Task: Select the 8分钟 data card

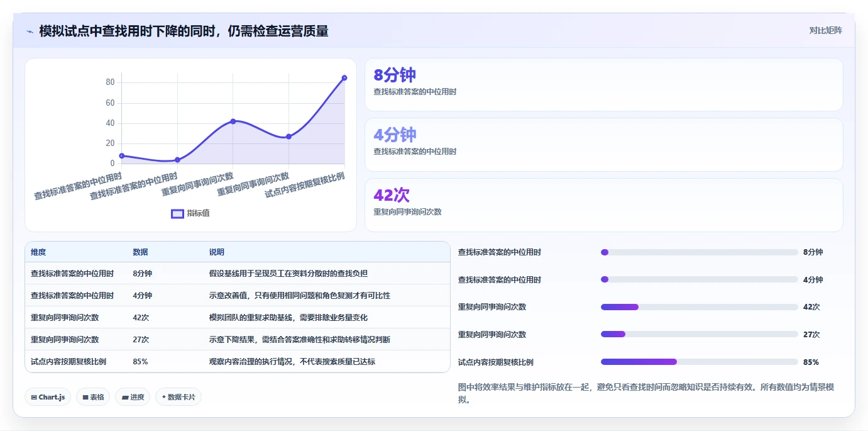Action: (x=603, y=85)
